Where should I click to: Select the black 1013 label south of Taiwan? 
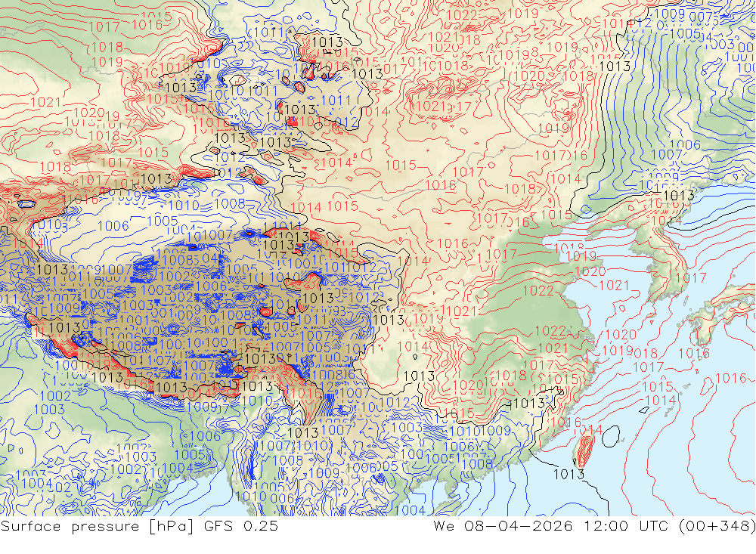[569, 474]
